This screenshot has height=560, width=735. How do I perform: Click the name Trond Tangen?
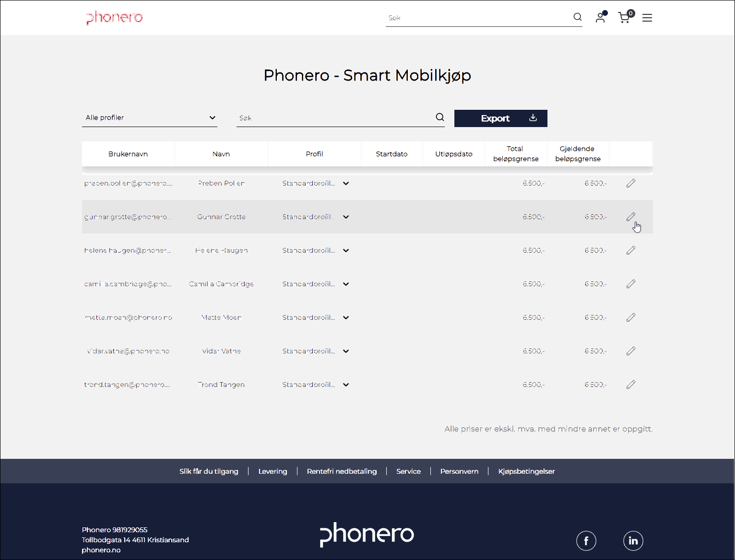tap(221, 385)
